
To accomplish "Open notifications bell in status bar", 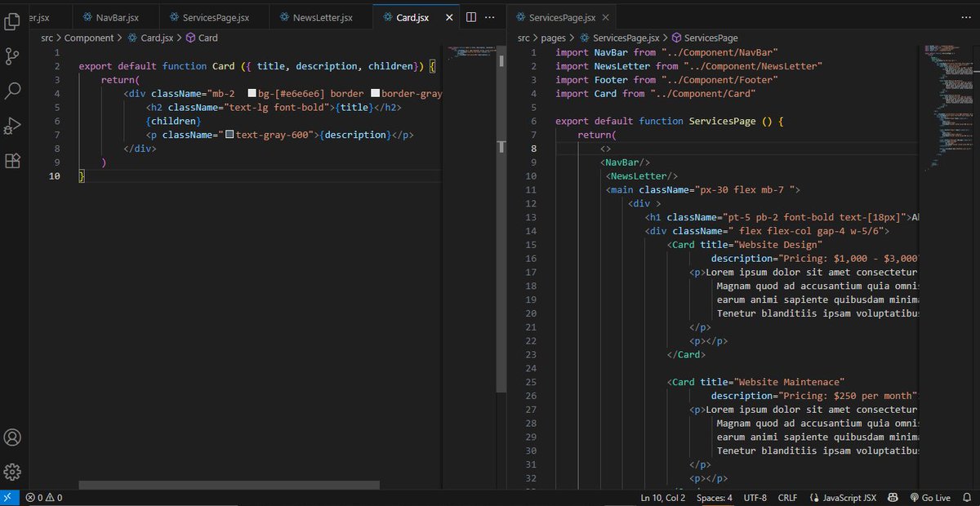I will (967, 497).
